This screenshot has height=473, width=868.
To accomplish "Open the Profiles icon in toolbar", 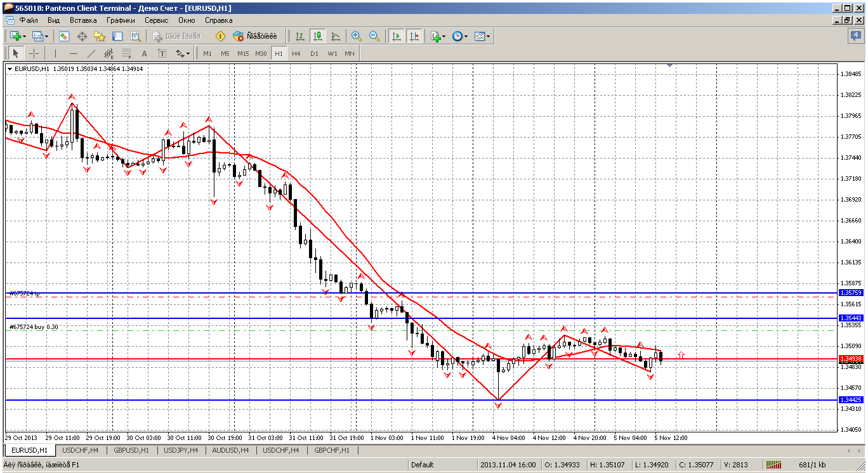I will tap(37, 37).
